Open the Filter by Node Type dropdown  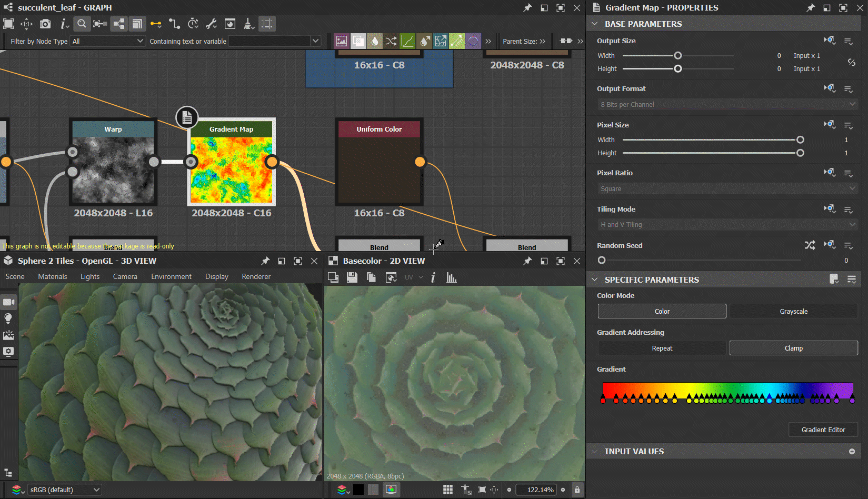tap(108, 41)
